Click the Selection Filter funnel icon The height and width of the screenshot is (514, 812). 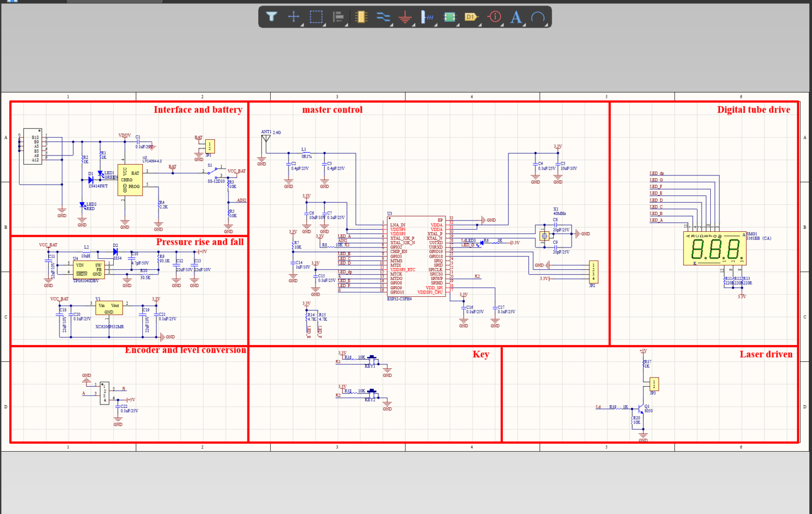pyautogui.click(x=272, y=17)
